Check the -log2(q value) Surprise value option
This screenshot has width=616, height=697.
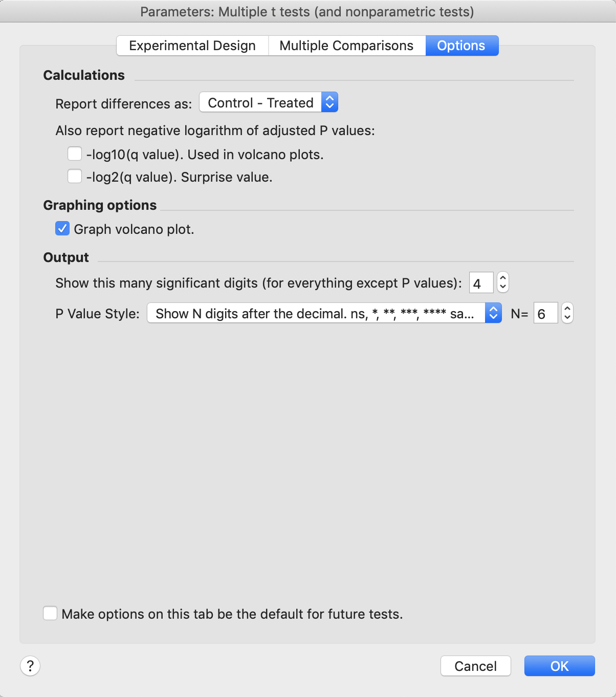(x=75, y=177)
